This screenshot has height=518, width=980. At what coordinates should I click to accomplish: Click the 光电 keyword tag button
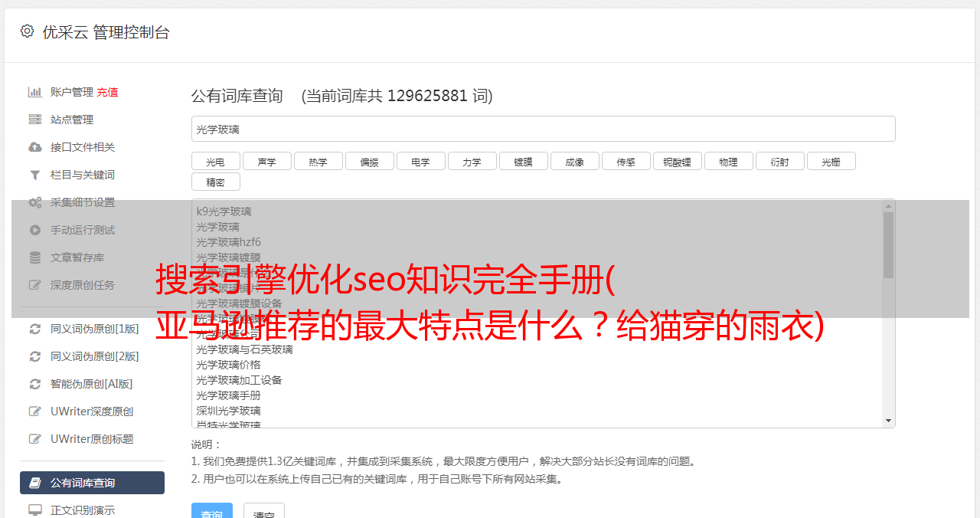tap(216, 161)
